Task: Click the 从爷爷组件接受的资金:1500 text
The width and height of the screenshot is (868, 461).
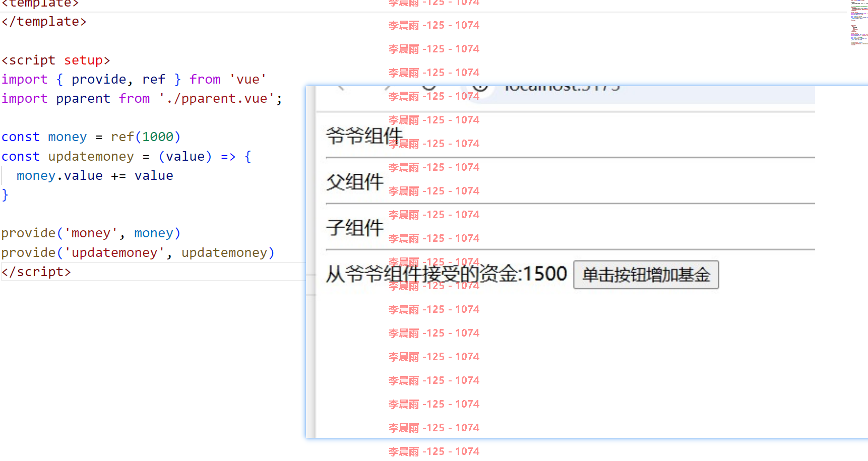Action: pyautogui.click(x=447, y=274)
